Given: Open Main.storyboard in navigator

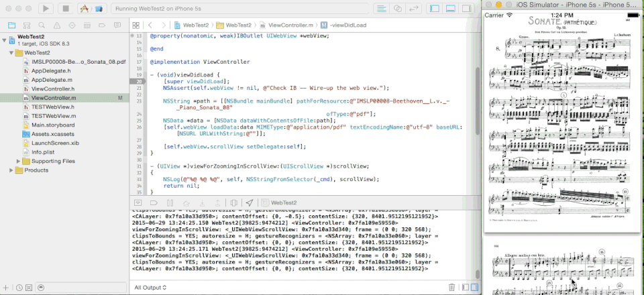Looking at the screenshot, I should pos(48,125).
